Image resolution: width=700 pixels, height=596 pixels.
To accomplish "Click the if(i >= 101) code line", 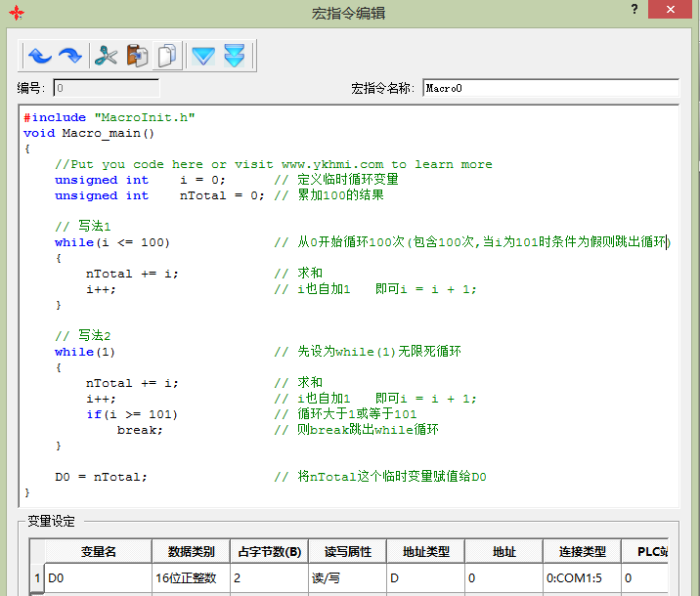I will (132, 414).
